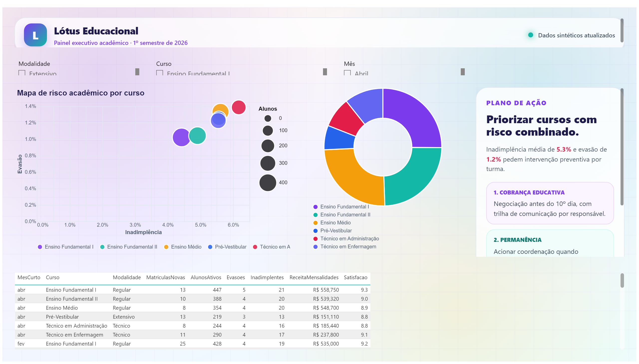This screenshot has width=639, height=364.
Task: Check the Extensivo modalidade checkbox
Action: tap(22, 73)
